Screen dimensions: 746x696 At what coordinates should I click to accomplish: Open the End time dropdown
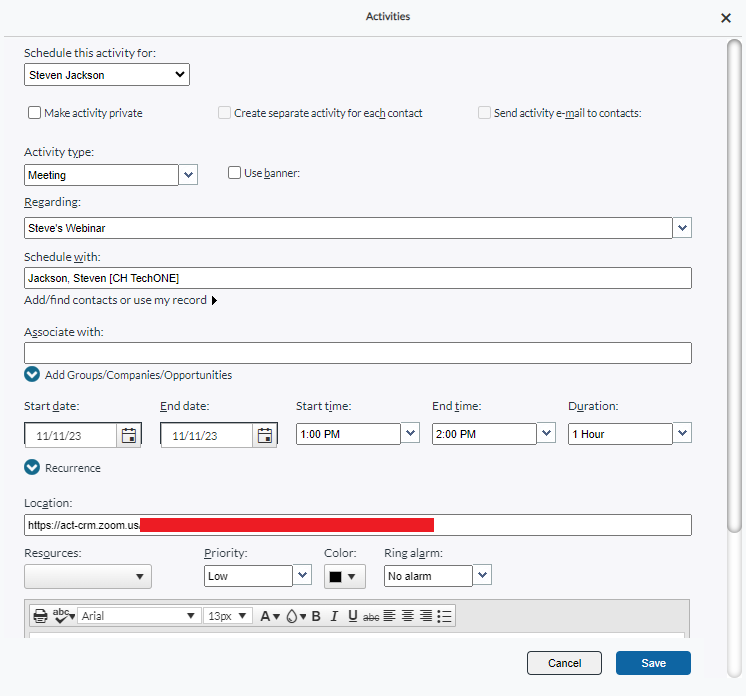click(546, 433)
